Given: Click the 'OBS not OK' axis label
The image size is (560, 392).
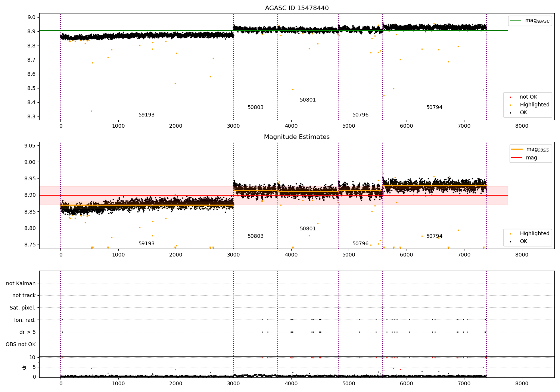Looking at the screenshot, I should click(21, 344).
